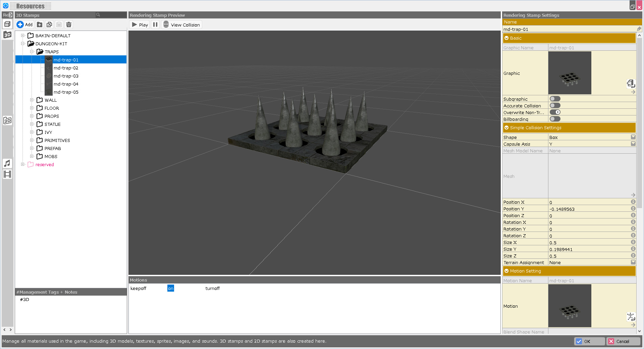The width and height of the screenshot is (644, 349).
Task: Enable Accurate Collision
Action: [x=555, y=105]
